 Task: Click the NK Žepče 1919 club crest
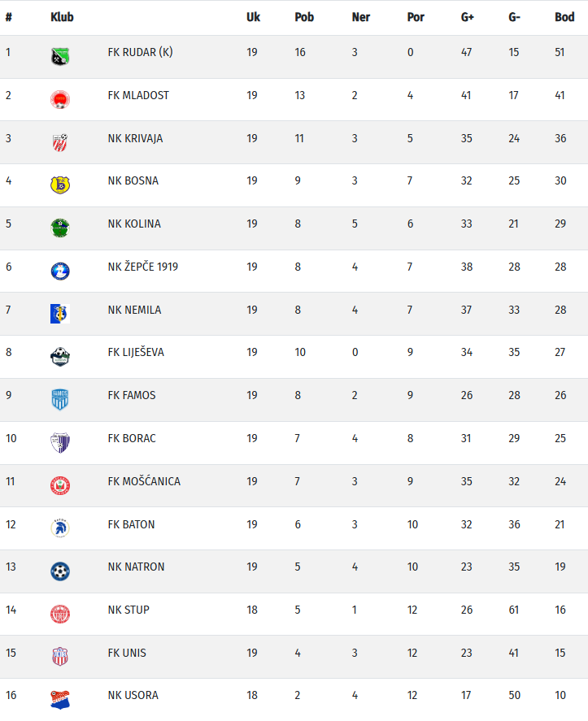click(x=60, y=271)
